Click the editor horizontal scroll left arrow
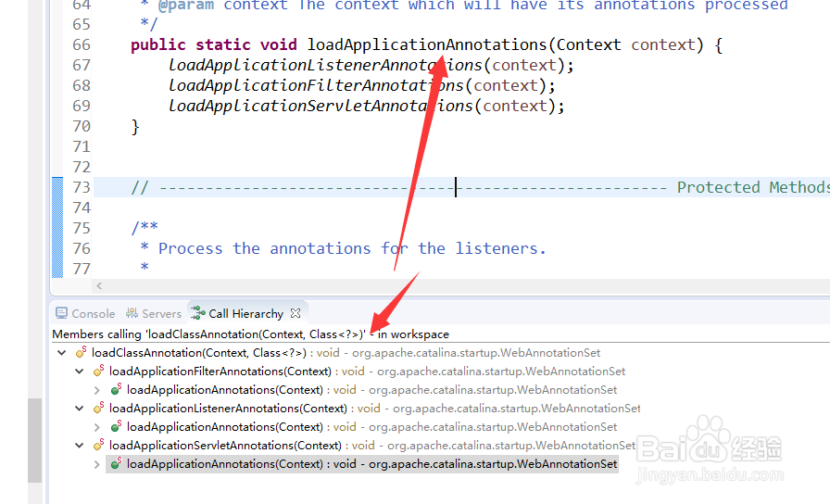This screenshot has height=504, width=830. 99,286
